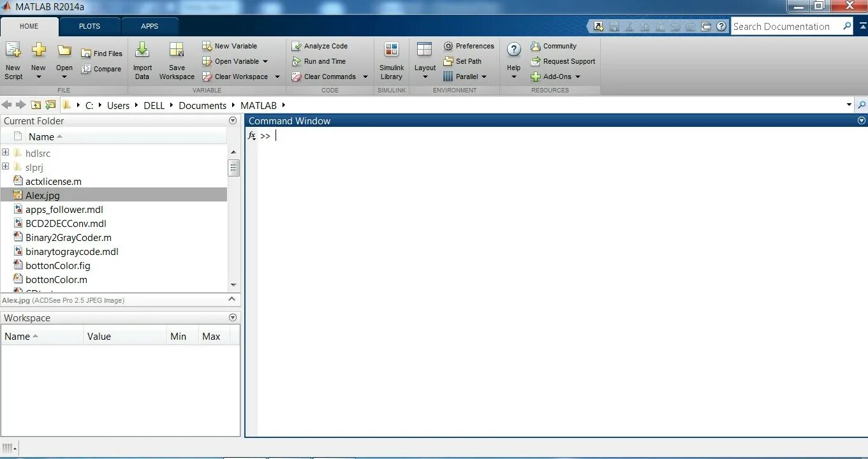Screen dimensions: 868x459
Task: Click the switch windows icon in quick access toolbar
Action: pyautogui.click(x=706, y=27)
